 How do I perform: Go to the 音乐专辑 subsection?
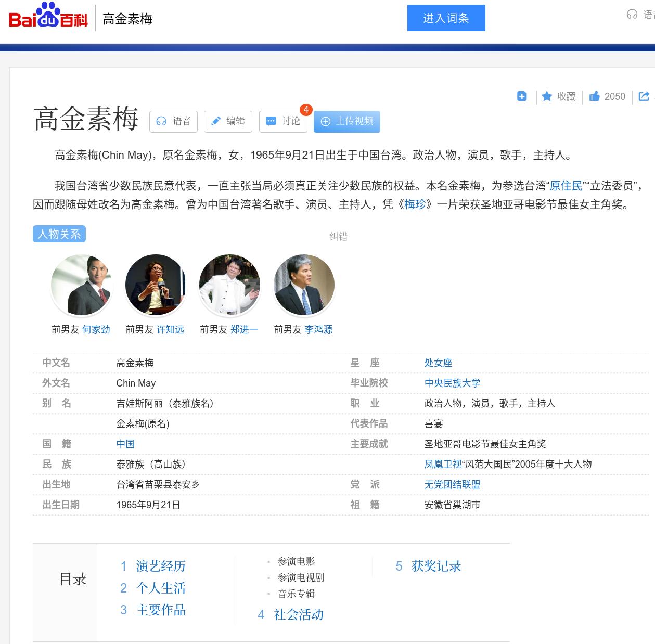(296, 594)
